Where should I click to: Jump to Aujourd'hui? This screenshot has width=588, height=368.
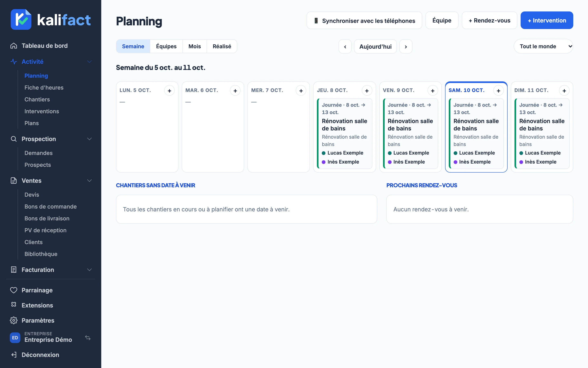[375, 46]
